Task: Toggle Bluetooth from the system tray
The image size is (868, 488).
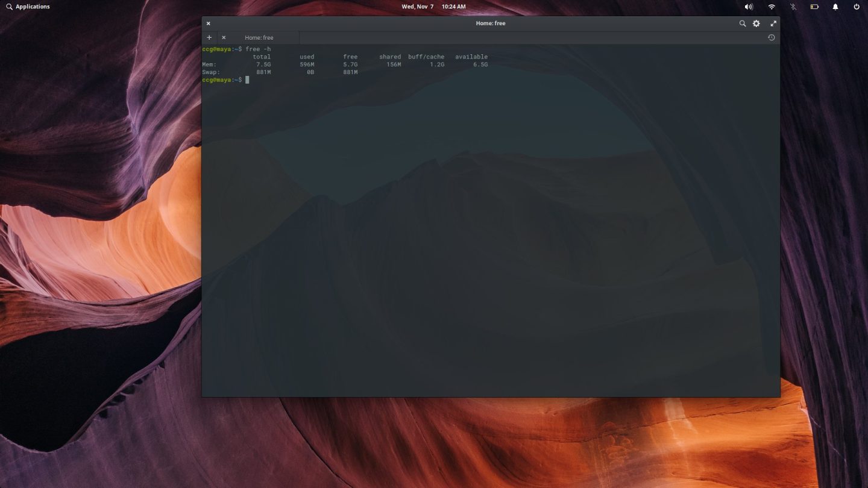Action: (x=793, y=6)
